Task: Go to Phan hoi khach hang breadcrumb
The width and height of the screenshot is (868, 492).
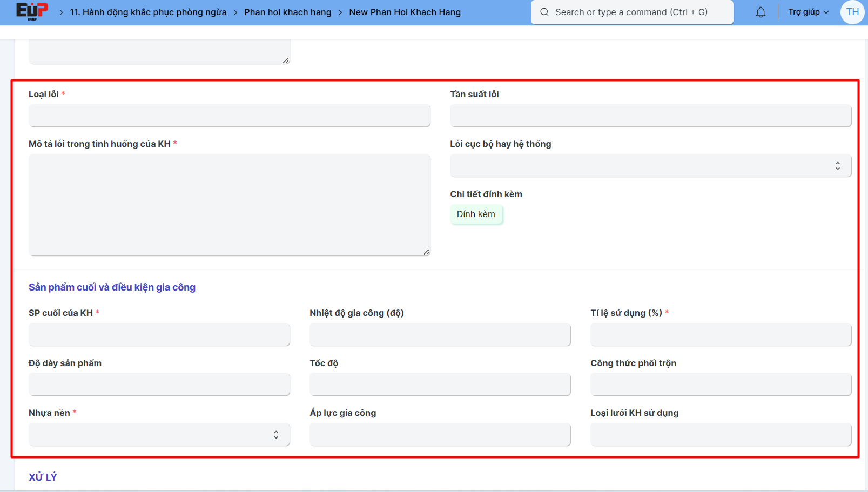Action: (x=287, y=12)
